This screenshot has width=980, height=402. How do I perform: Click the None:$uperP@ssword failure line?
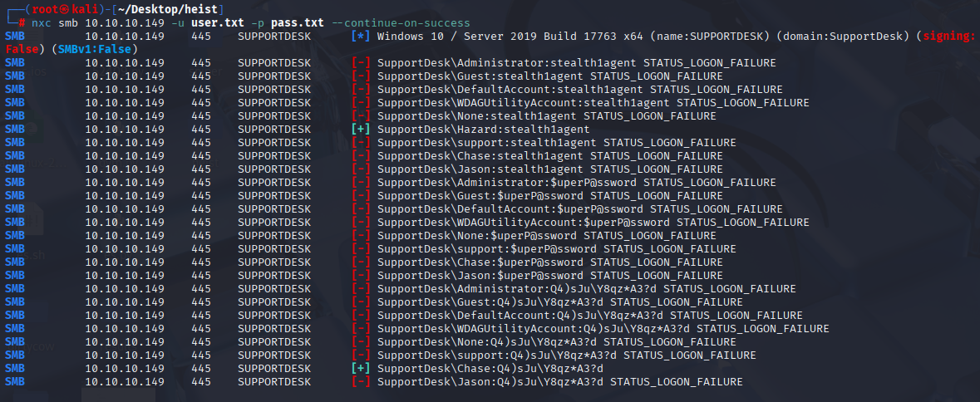(x=546, y=236)
